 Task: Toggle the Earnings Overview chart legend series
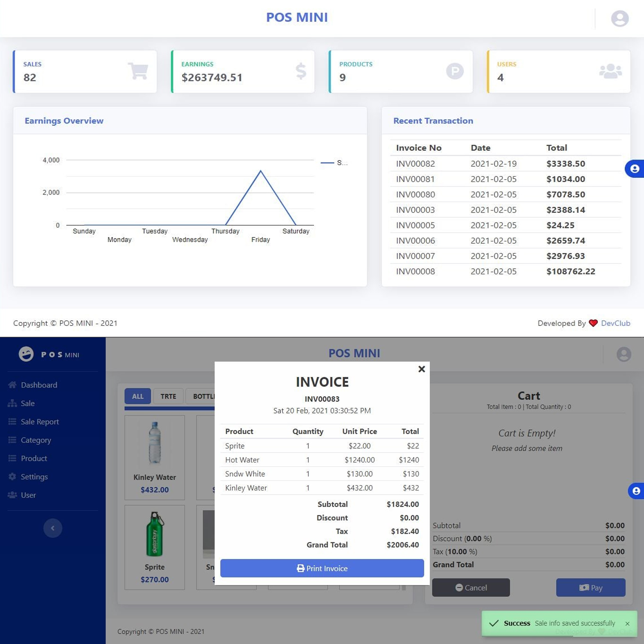(334, 163)
